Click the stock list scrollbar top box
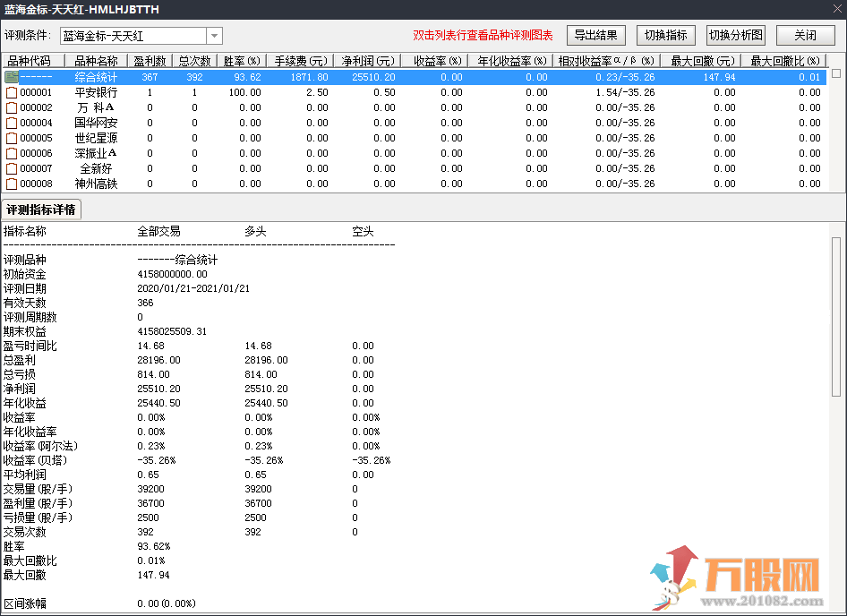847x616 pixels. tap(836, 73)
